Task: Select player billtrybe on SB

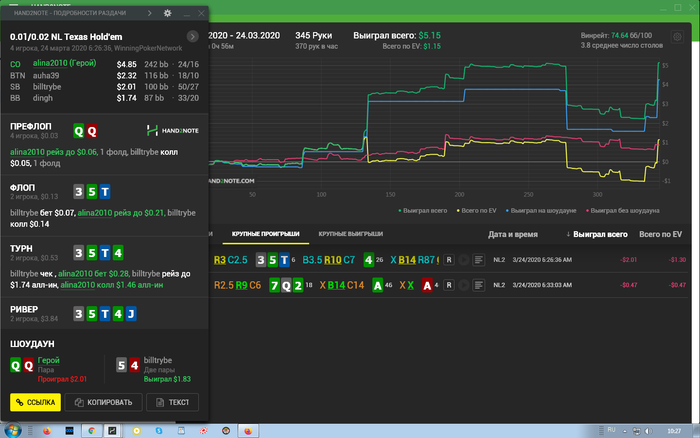Action: (x=47, y=87)
